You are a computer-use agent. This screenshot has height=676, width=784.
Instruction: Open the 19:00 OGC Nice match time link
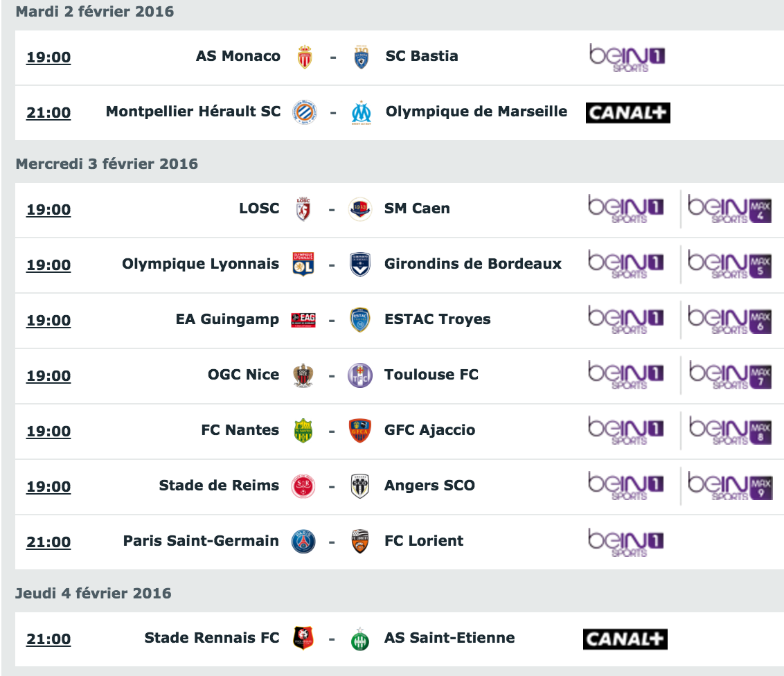(x=48, y=375)
